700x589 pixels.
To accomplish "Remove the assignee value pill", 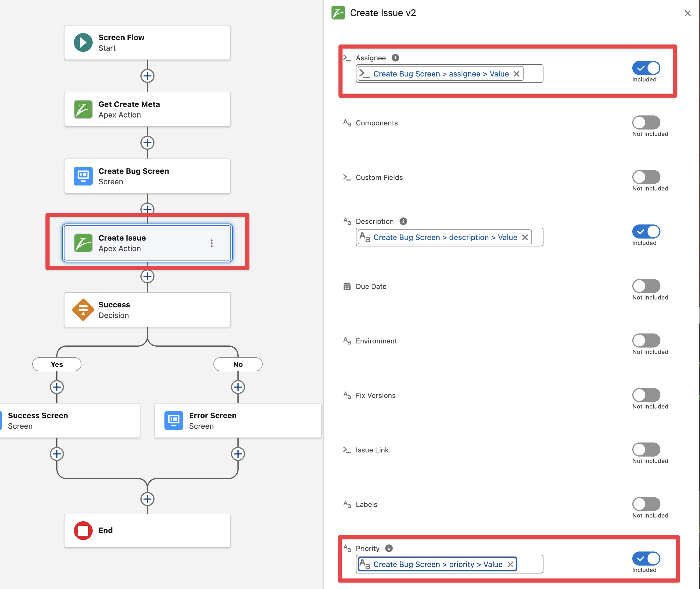I will (516, 74).
